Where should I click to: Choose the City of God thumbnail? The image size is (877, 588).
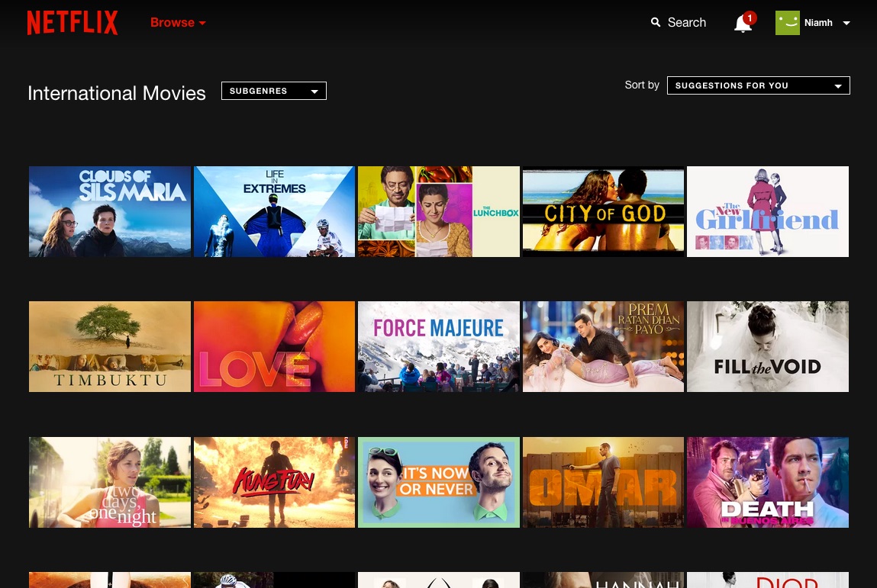pos(603,211)
